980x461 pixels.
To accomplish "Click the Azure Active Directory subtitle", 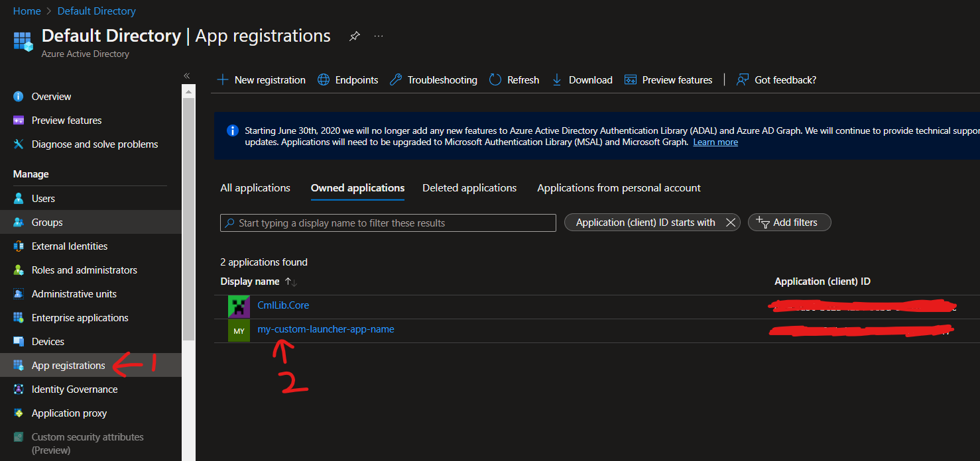I will point(86,54).
